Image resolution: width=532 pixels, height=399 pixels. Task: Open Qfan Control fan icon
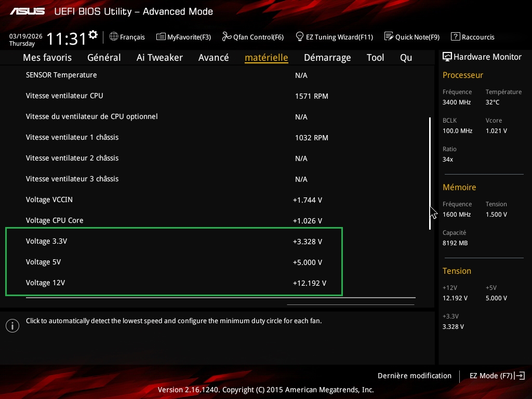click(227, 36)
